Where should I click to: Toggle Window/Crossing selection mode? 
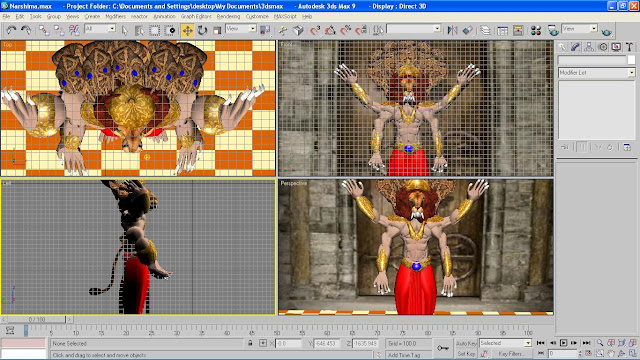coord(170,30)
